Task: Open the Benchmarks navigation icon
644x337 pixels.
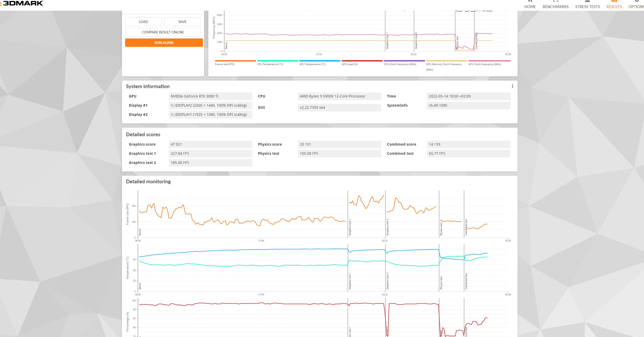Action: pos(556,1)
